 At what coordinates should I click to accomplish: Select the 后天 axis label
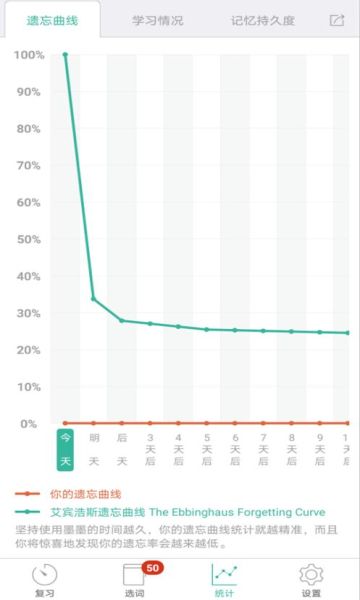[122, 450]
